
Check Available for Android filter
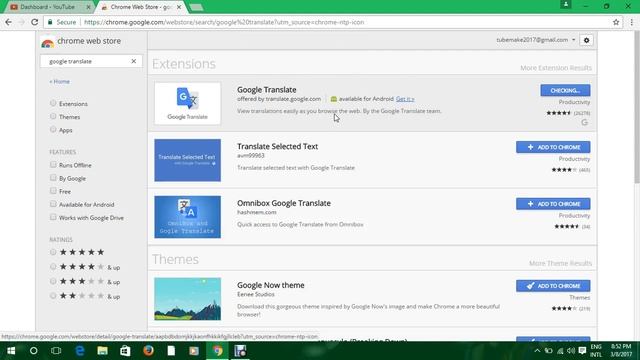[x=53, y=204]
